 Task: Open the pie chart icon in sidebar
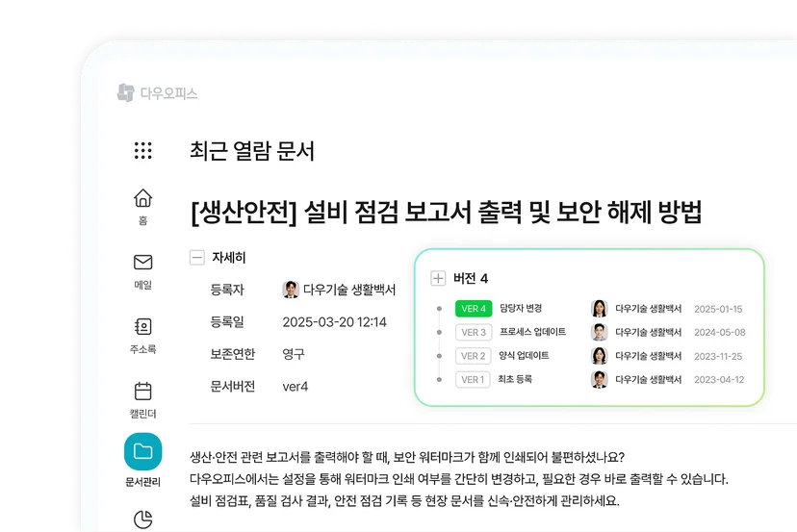142,519
